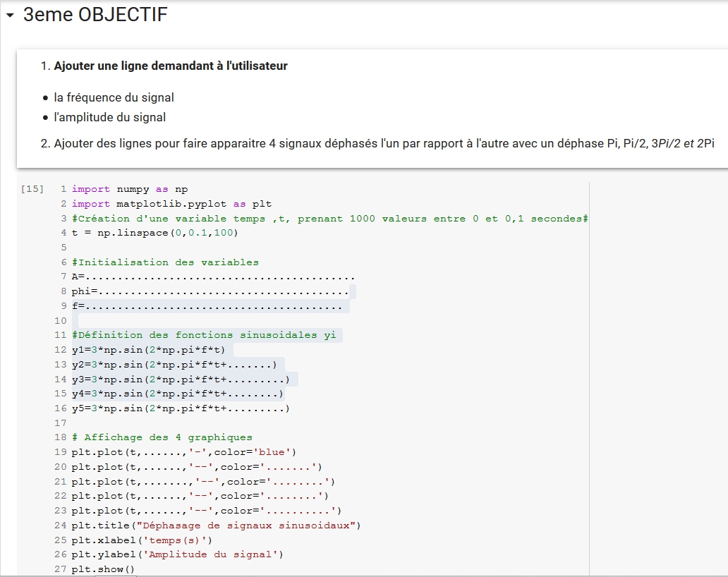Run the cell marked [15]

32,189
